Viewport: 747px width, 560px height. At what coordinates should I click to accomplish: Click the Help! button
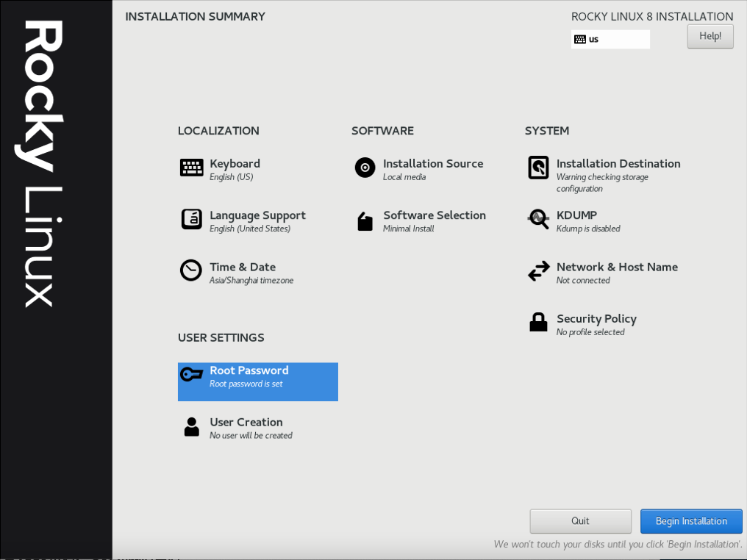tap(710, 36)
